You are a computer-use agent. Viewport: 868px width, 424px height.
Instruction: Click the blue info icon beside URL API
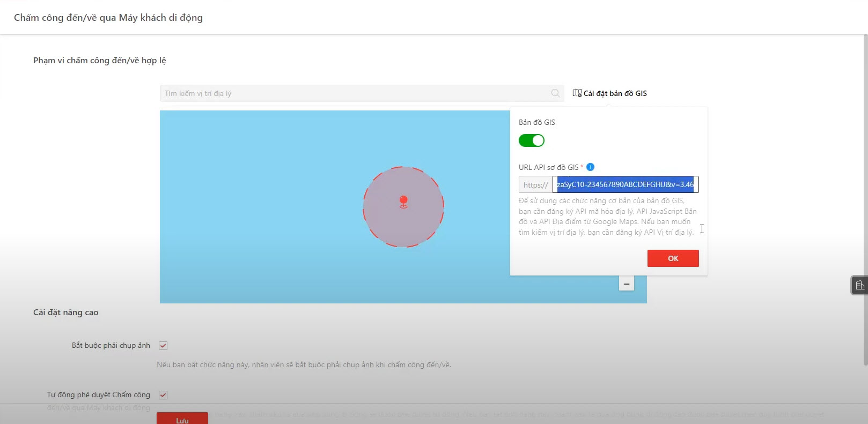click(590, 167)
